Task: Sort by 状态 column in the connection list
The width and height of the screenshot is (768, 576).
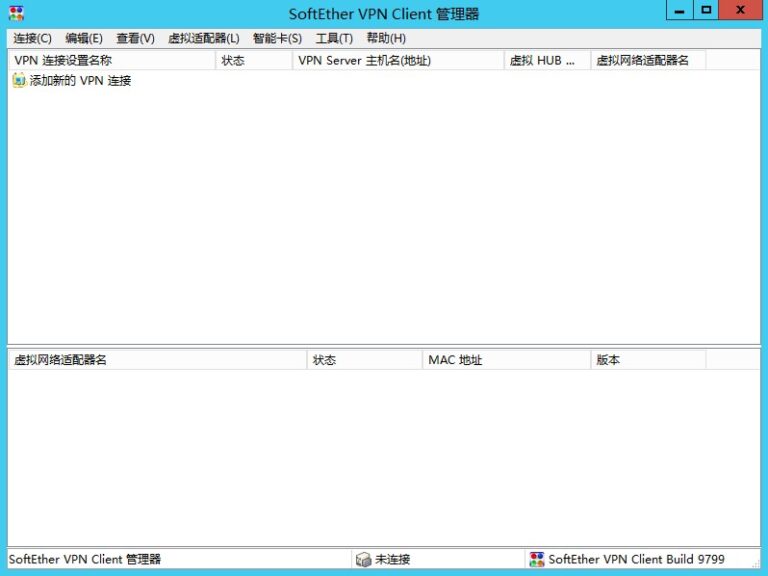Action: [x=254, y=60]
